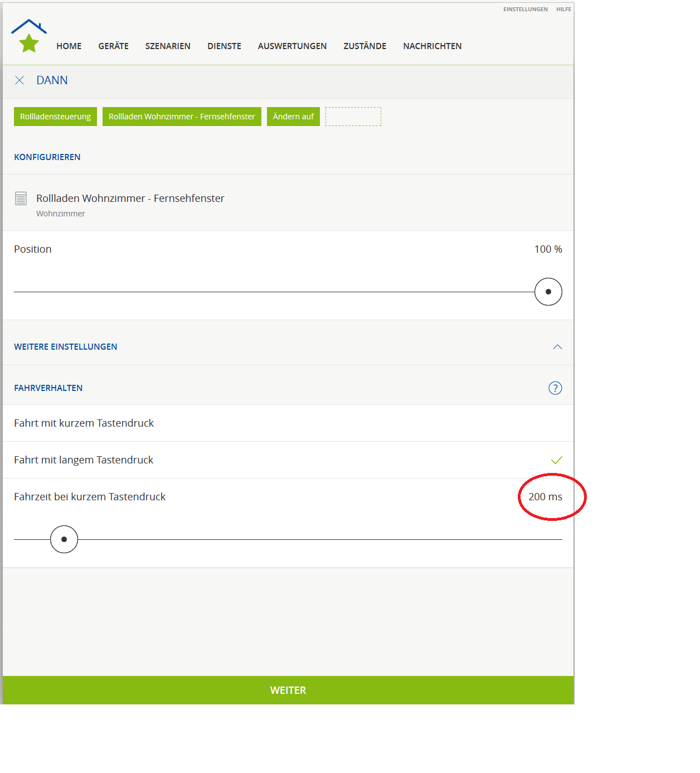Collapse the Weitere Einstellungen section chevron
Screen dimensions: 700x773
pos(557,347)
